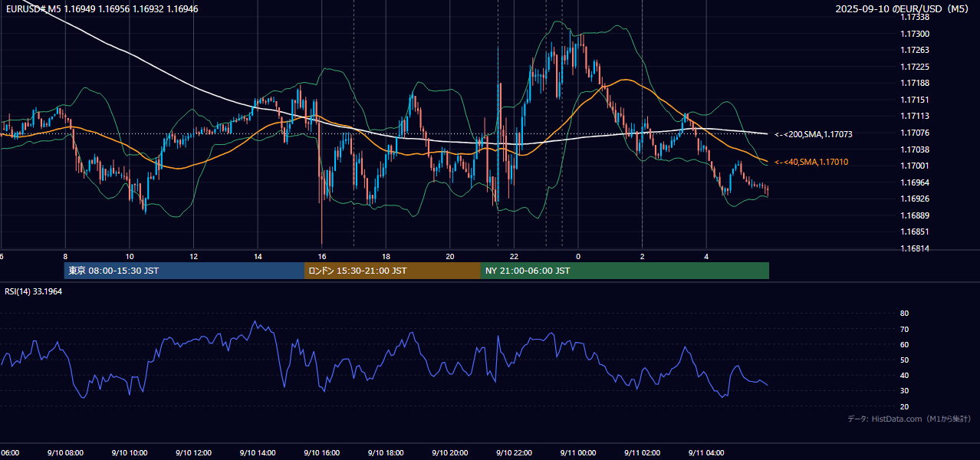Click the 9/10 22:00 bottom time label
This screenshot has width=980, height=460.
(x=514, y=453)
